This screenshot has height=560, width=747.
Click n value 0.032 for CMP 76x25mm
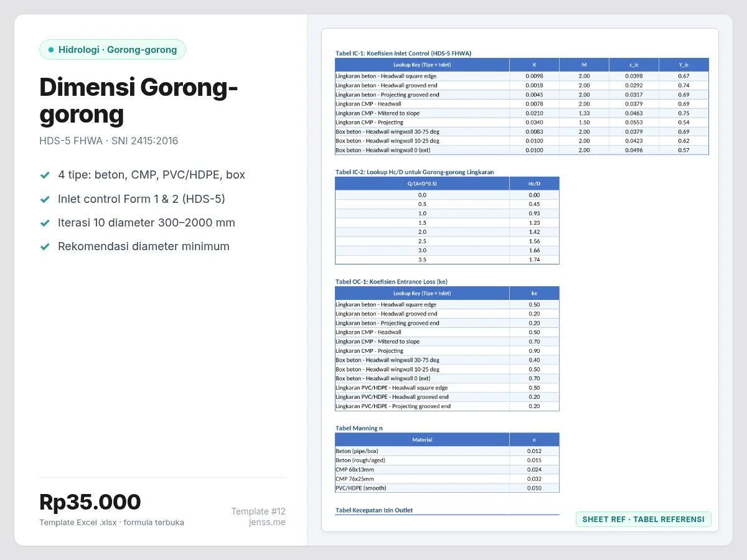[534, 479]
